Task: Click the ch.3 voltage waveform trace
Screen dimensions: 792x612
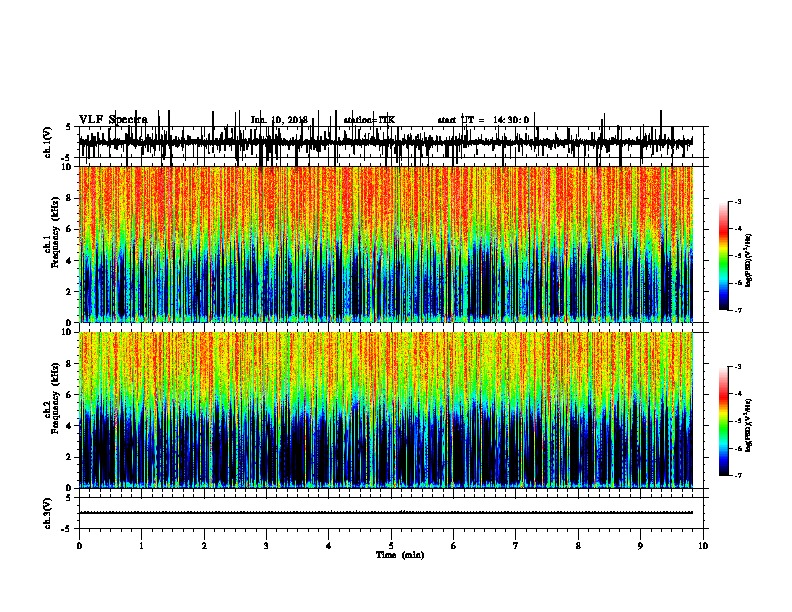Action: pos(386,513)
